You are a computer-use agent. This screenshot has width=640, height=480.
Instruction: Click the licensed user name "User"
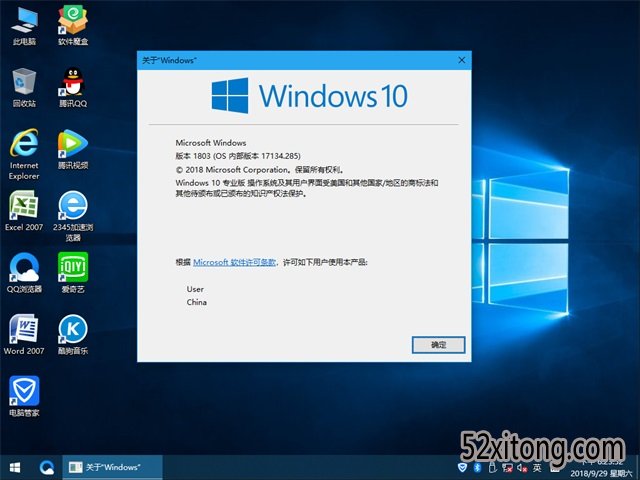pos(195,289)
